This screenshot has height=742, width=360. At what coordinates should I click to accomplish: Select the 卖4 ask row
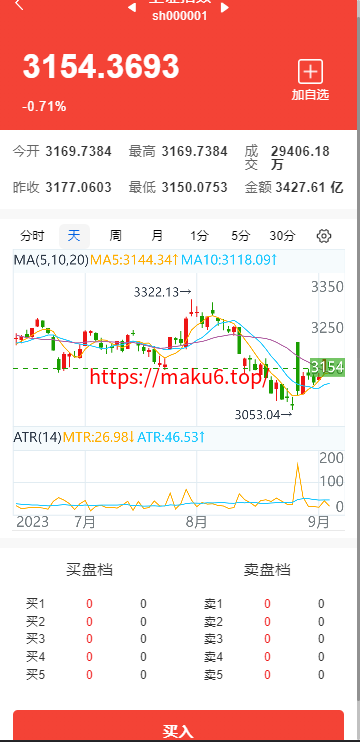click(267, 657)
